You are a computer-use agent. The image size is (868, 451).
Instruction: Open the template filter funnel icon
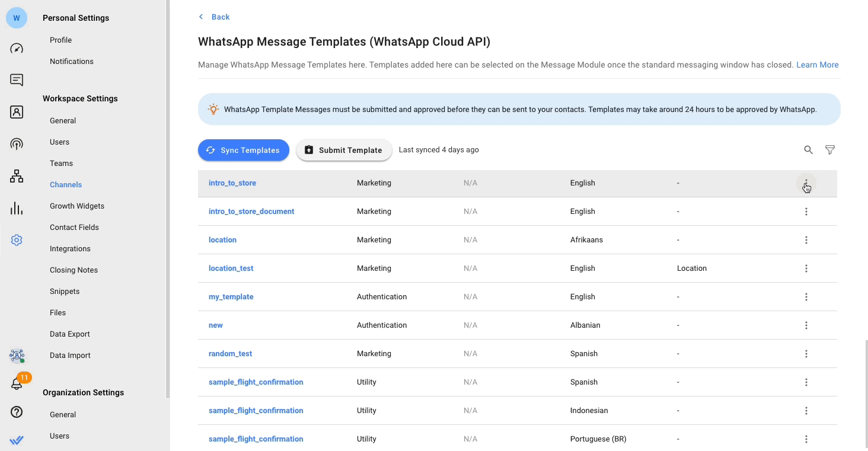tap(830, 150)
